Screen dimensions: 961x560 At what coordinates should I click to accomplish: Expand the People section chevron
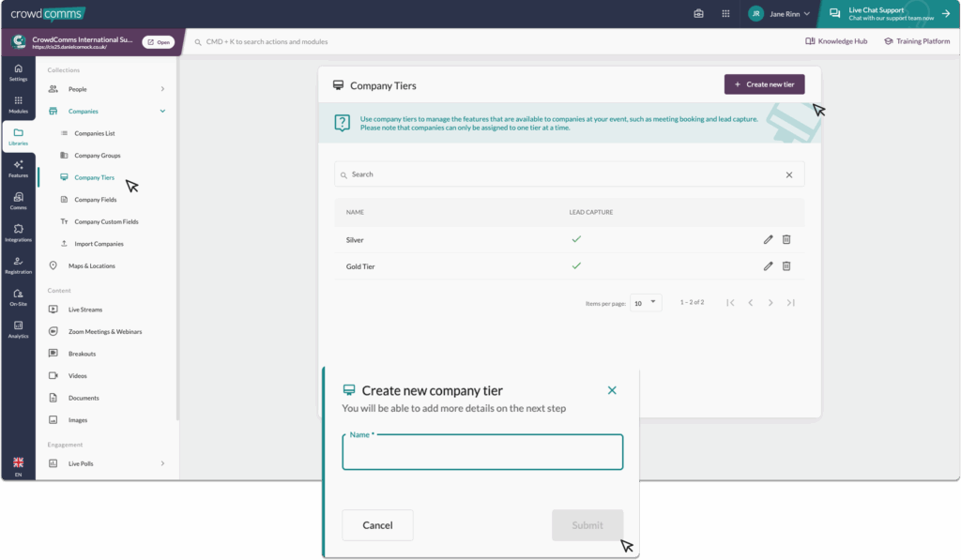pyautogui.click(x=162, y=89)
